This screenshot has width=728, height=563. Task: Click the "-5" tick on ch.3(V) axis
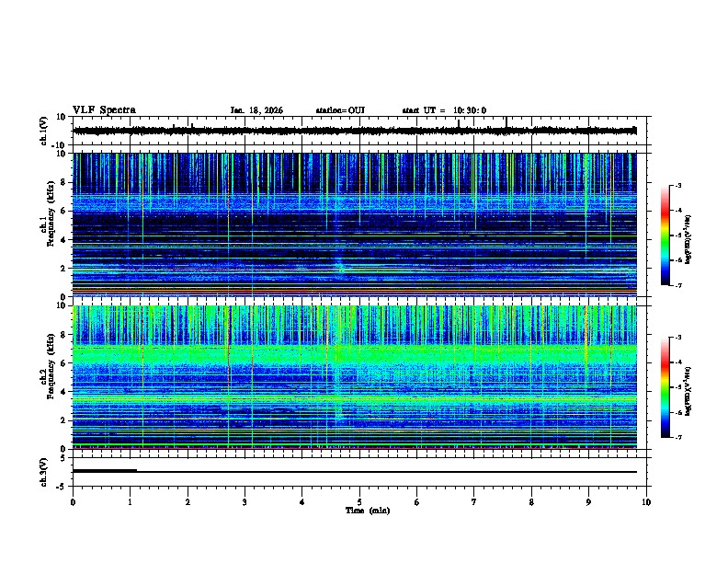tap(62, 487)
